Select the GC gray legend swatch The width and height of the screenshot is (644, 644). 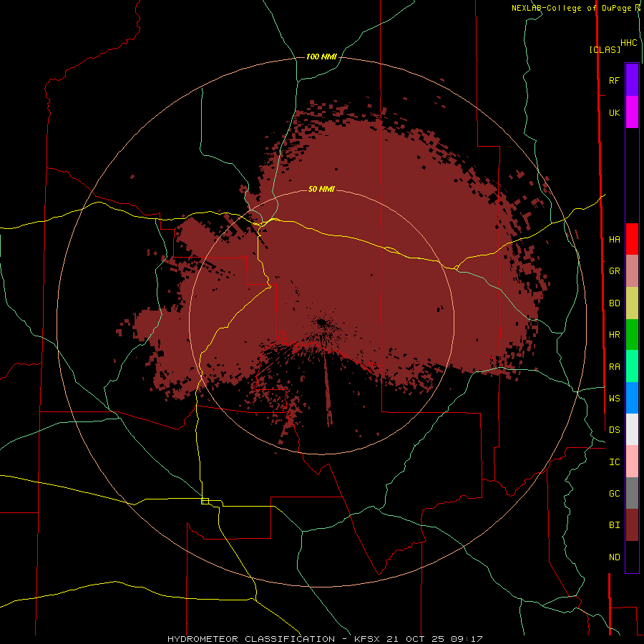[x=632, y=493]
